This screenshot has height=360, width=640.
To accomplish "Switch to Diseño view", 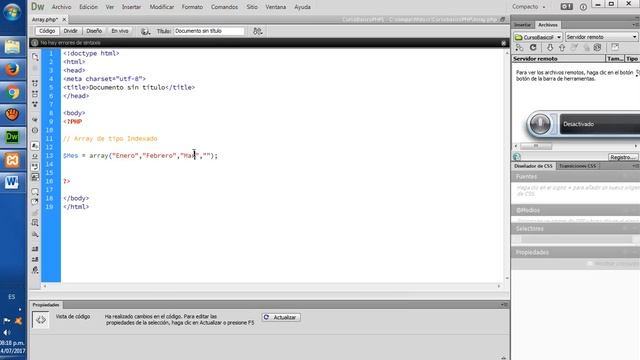I will pos(94,31).
